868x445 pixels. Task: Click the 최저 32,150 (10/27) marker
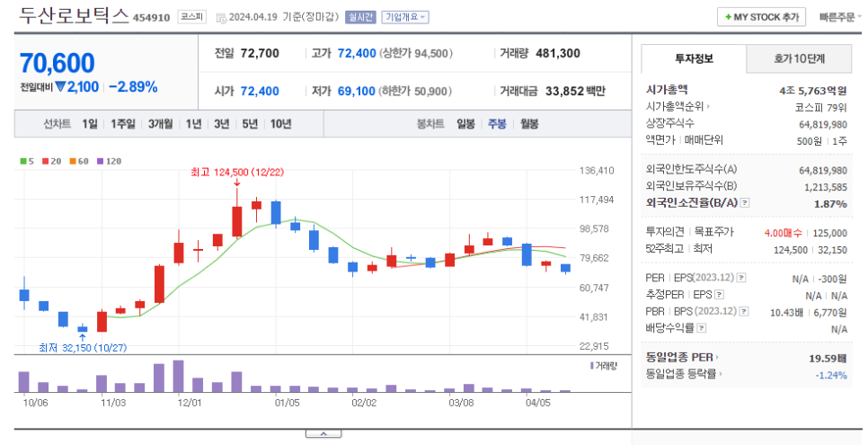(x=83, y=348)
